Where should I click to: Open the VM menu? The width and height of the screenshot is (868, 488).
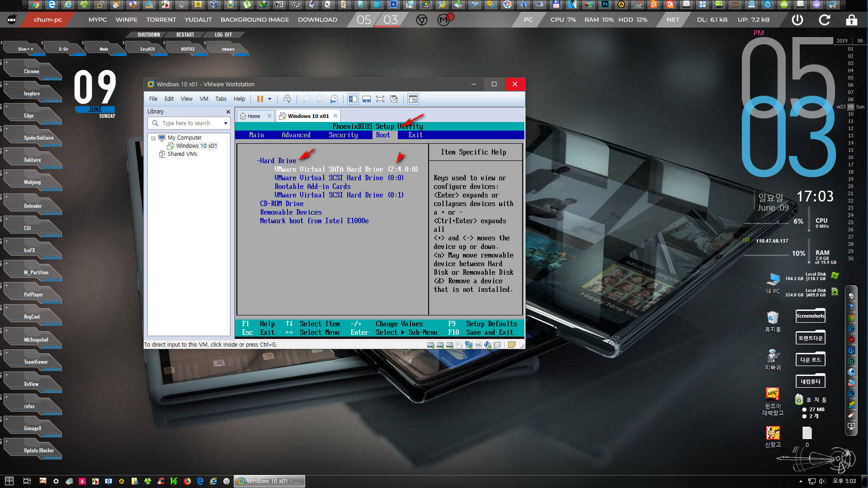coord(204,99)
